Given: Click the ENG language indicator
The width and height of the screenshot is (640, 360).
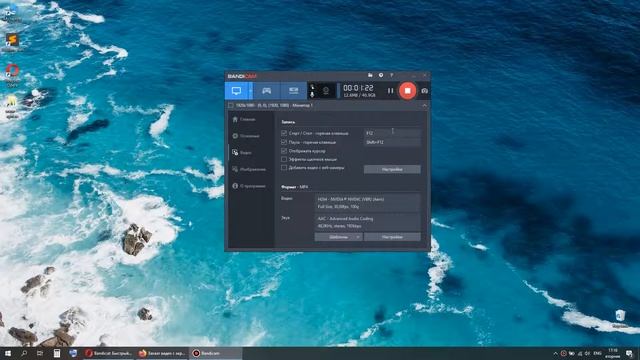Looking at the screenshot, I should click(598, 353).
